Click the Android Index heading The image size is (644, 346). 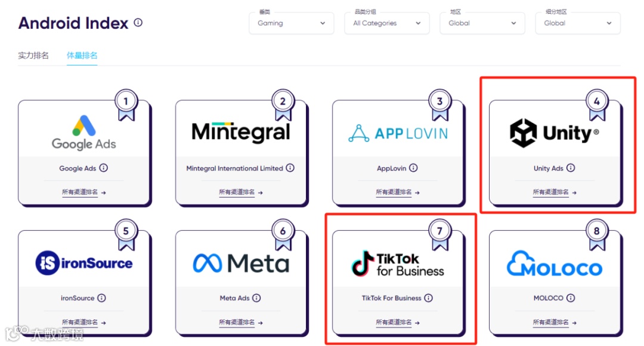(x=73, y=23)
